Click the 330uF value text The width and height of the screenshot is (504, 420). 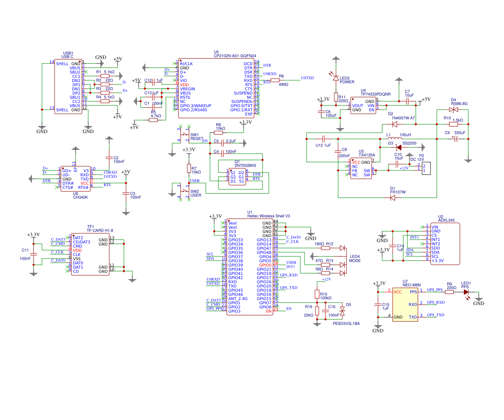click(460, 133)
